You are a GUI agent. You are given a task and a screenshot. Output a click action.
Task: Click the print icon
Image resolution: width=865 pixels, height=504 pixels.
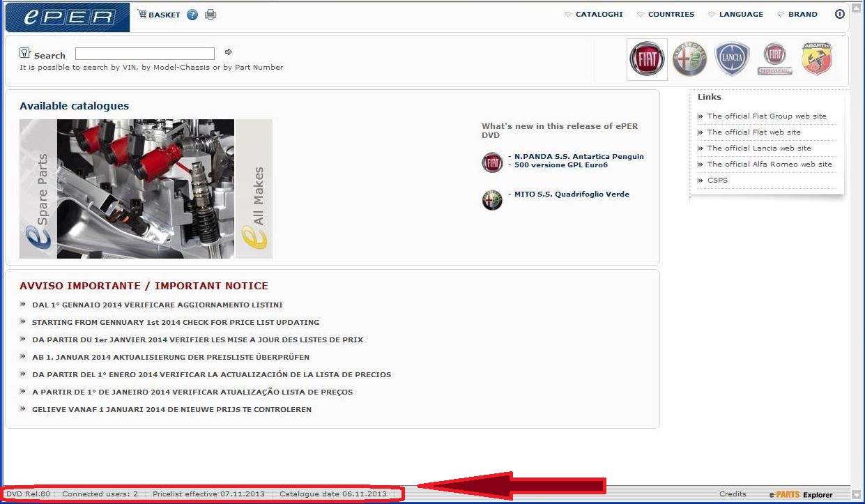coord(210,15)
